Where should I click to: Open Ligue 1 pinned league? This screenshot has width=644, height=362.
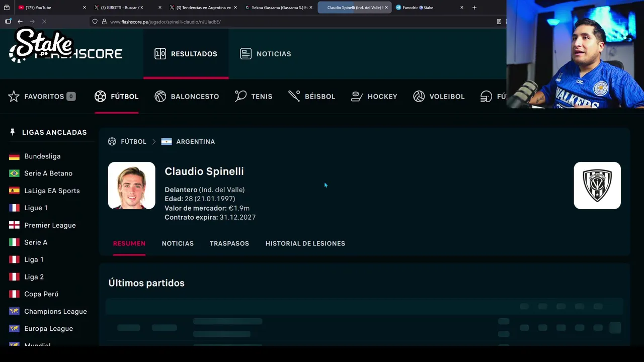(36, 208)
